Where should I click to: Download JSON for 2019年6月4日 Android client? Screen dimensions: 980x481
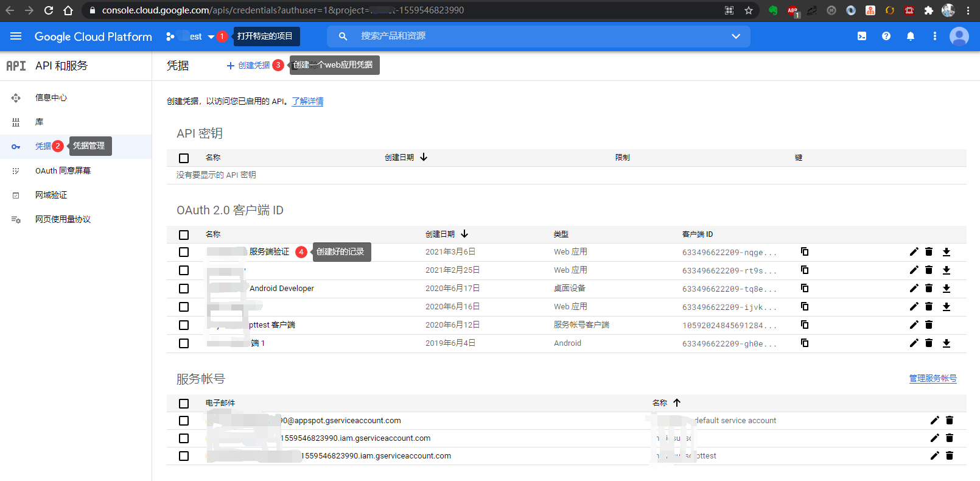coord(947,343)
